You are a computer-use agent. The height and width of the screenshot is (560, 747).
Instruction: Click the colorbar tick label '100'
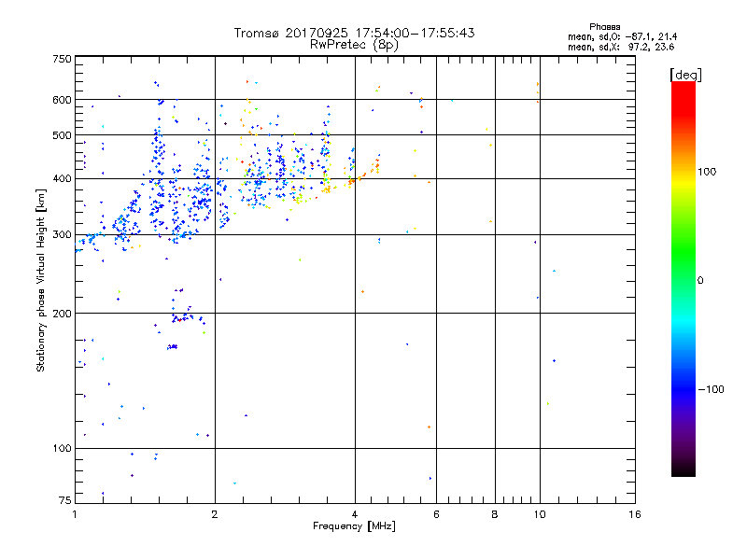[x=707, y=172]
